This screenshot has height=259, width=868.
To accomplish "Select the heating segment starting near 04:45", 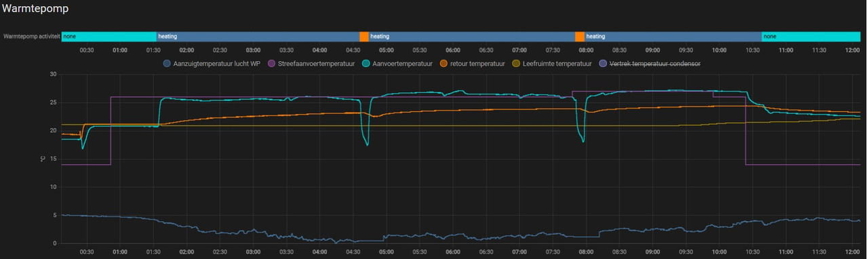I will tap(471, 37).
